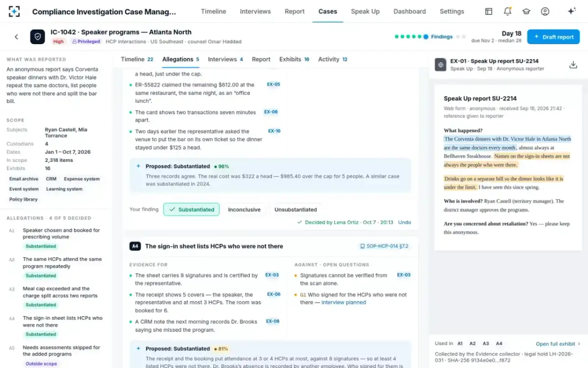
Task: Open training via the graduation cap icon
Action: click(526, 11)
